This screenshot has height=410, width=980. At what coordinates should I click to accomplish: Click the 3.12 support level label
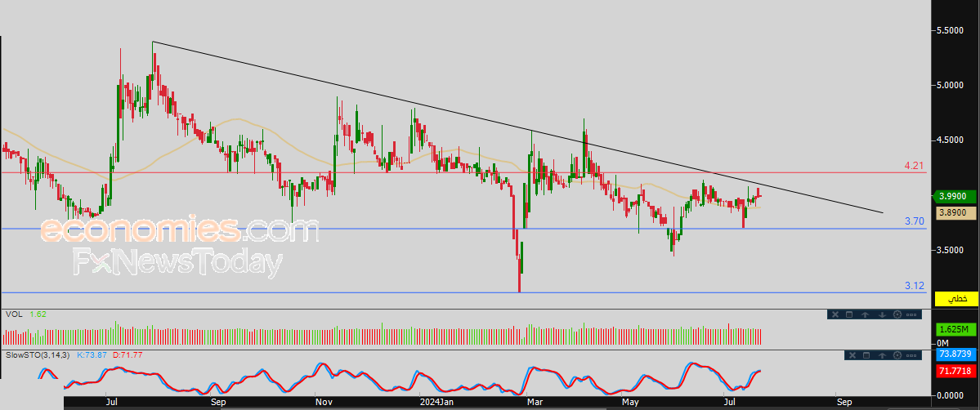tap(915, 286)
